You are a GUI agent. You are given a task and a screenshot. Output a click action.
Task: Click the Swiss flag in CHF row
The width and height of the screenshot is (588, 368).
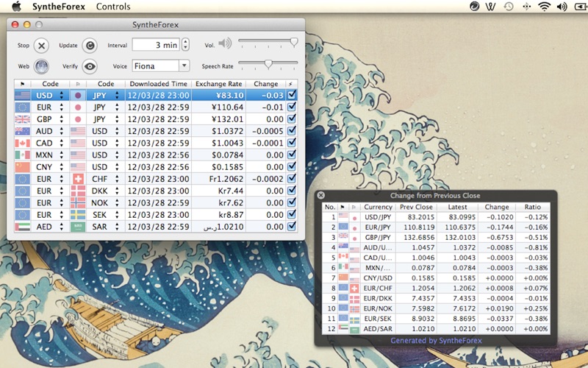78,179
